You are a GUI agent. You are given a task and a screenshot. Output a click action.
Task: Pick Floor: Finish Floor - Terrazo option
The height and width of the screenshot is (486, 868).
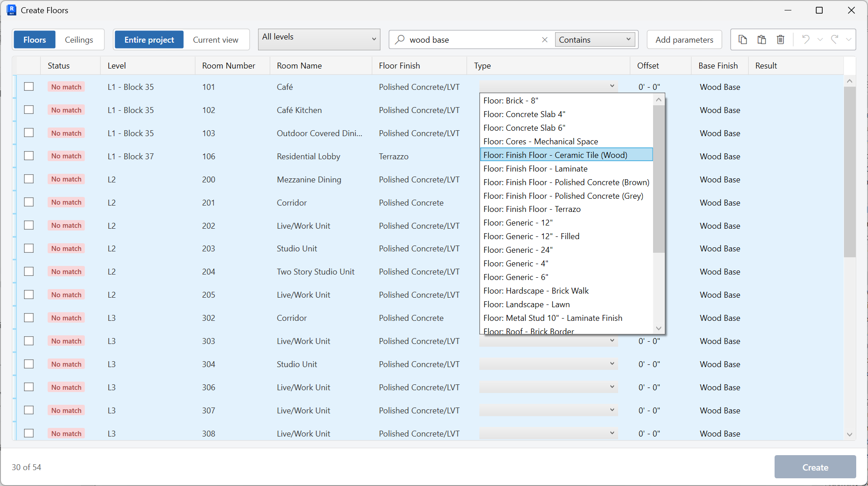(566, 209)
